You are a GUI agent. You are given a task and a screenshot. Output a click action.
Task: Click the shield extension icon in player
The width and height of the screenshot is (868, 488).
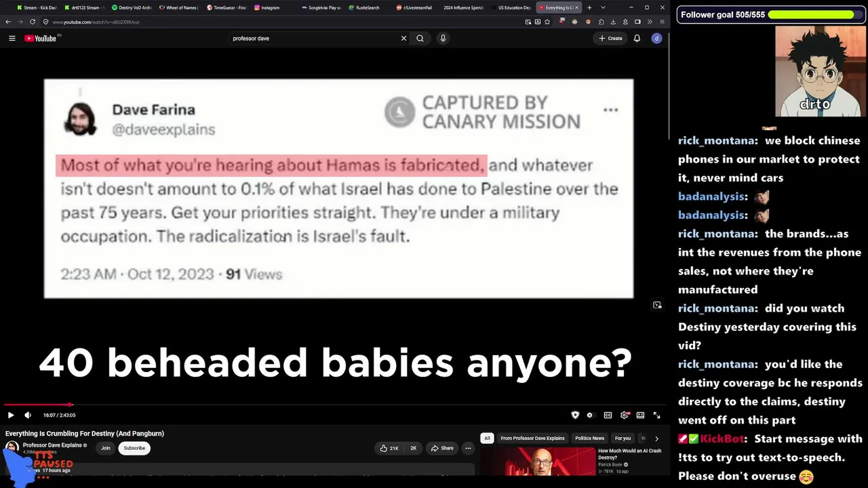click(575, 415)
